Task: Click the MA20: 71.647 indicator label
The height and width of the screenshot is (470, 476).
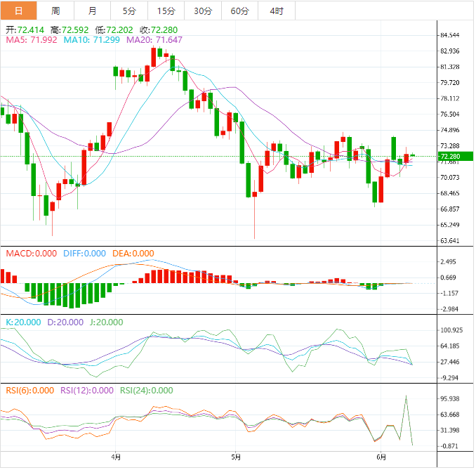Action: [x=154, y=40]
